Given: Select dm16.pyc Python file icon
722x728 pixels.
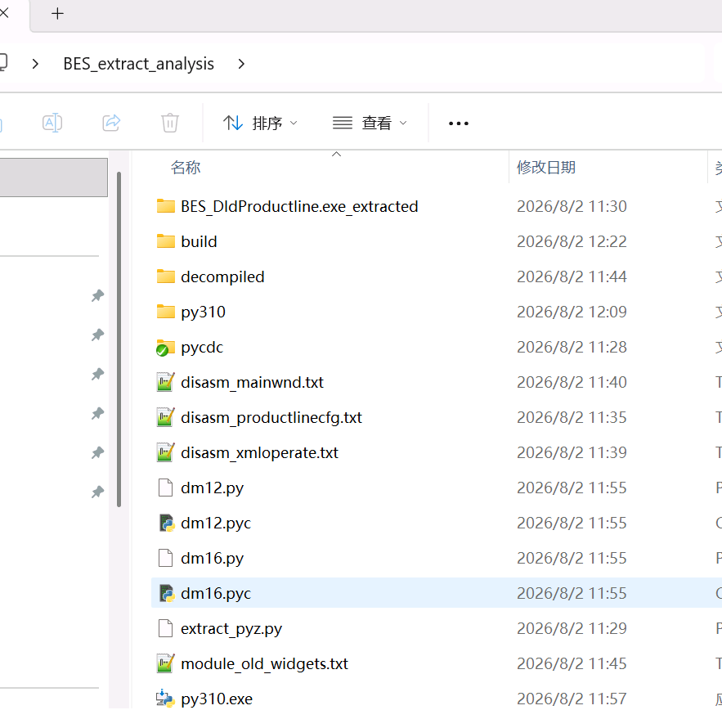Looking at the screenshot, I should pos(167,593).
